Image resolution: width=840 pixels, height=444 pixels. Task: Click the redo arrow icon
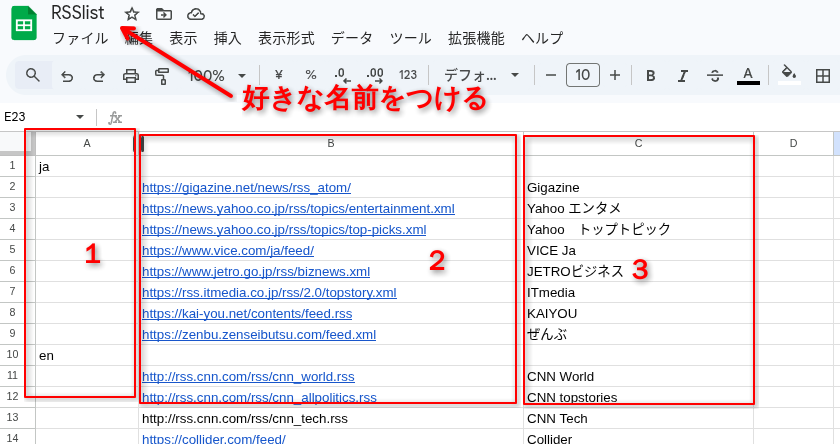pos(99,75)
